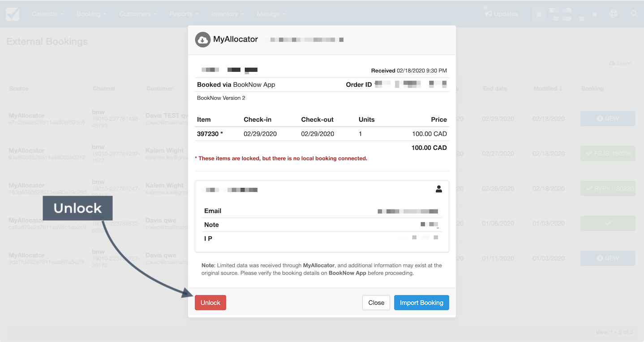Image resolution: width=644 pixels, height=342 pixels.
Task: Click the 100.00 CAD total in bold
Action: coord(429,148)
